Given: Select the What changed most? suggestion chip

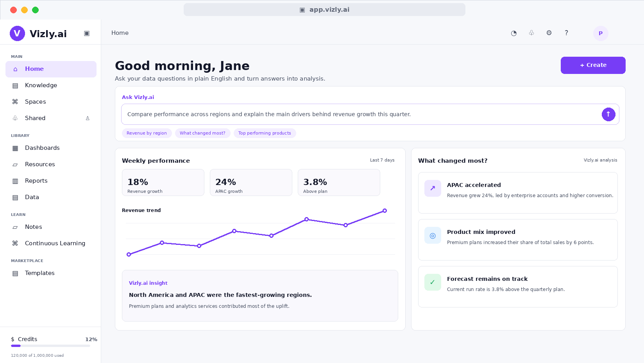Looking at the screenshot, I should click(x=202, y=133).
